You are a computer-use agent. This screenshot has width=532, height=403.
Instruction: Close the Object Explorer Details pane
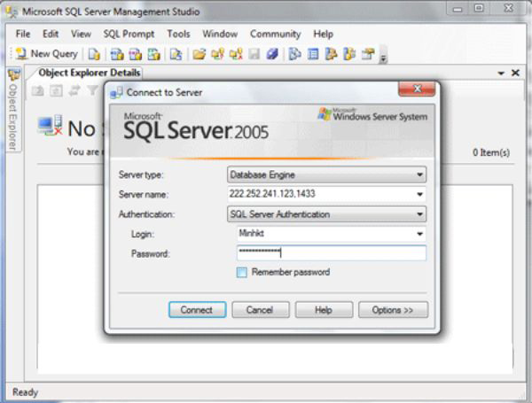[x=515, y=73]
